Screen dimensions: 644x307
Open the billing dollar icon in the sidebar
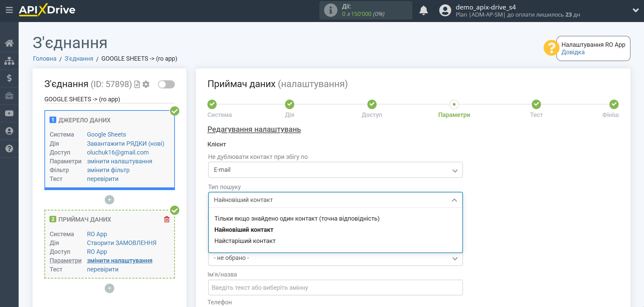coord(9,78)
